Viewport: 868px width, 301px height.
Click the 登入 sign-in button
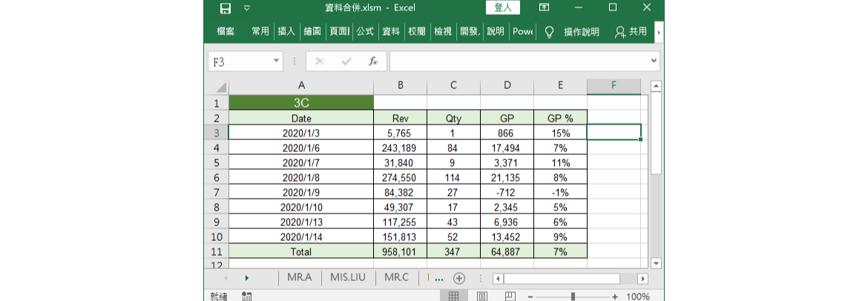point(503,7)
